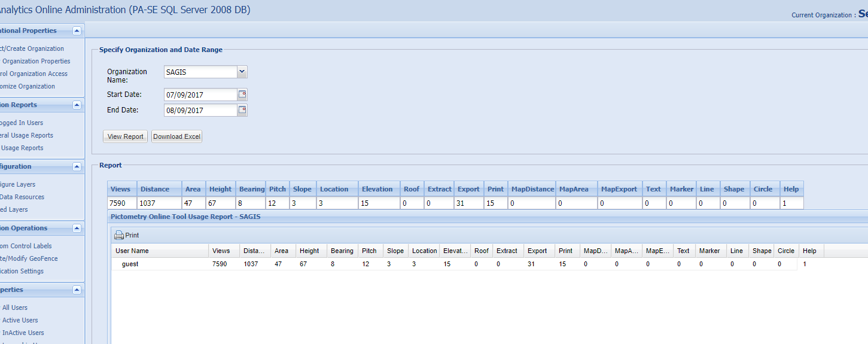Click into the End Date field
The width and height of the screenshot is (868, 344).
pyautogui.click(x=200, y=110)
